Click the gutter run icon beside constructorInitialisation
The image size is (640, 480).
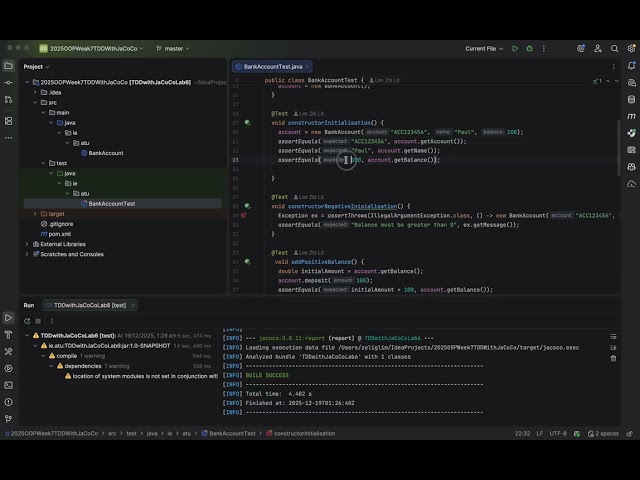tap(247, 122)
